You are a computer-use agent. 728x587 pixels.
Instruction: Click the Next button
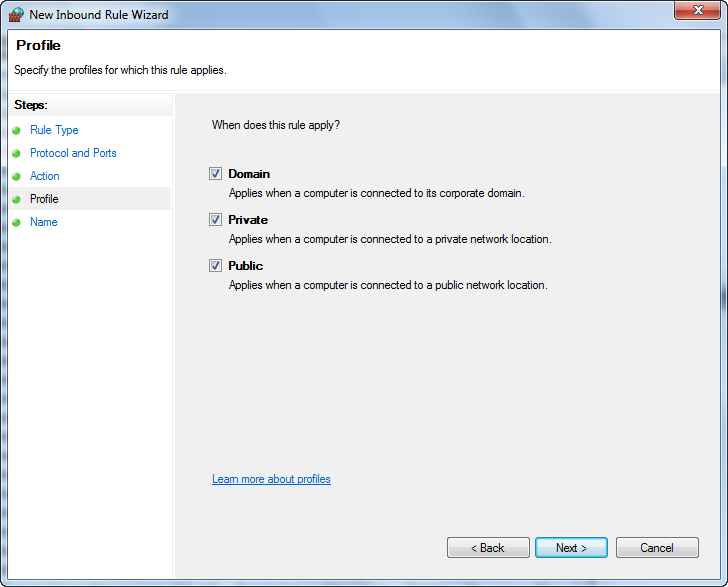pos(571,548)
